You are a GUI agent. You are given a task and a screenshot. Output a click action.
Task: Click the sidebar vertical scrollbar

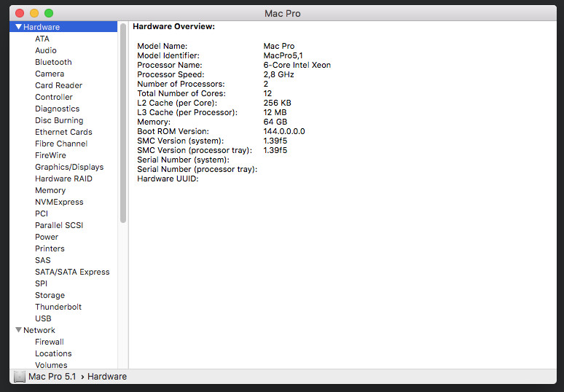[x=123, y=123]
